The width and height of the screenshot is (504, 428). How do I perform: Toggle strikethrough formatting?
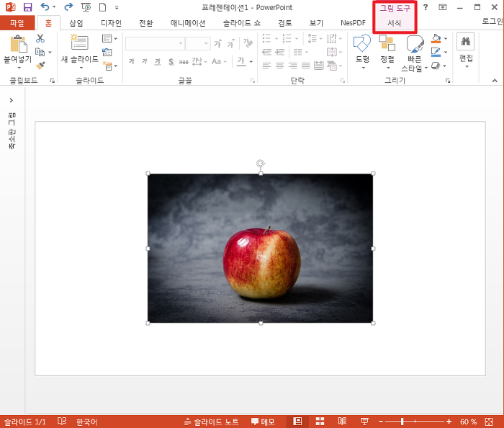click(x=184, y=62)
